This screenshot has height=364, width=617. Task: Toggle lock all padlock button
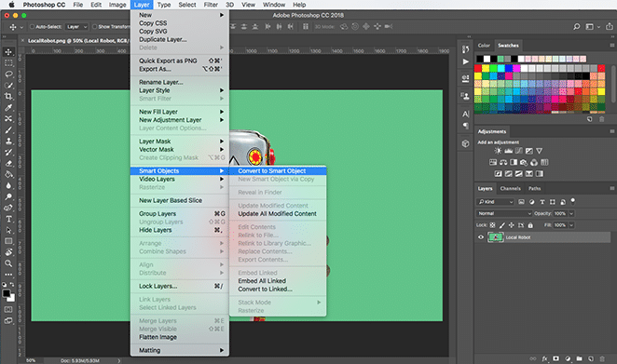coord(530,225)
